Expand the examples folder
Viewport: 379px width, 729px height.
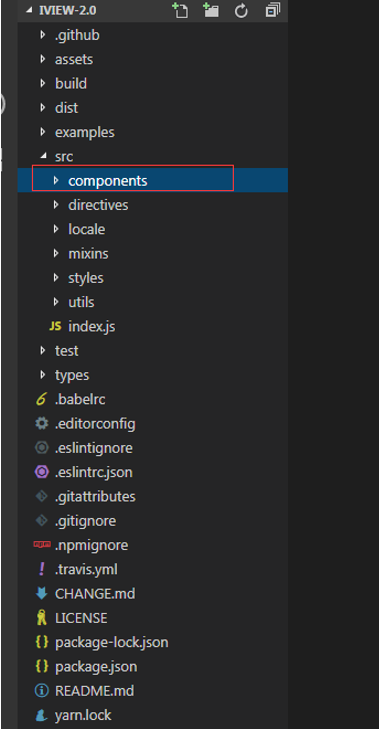coord(43,132)
